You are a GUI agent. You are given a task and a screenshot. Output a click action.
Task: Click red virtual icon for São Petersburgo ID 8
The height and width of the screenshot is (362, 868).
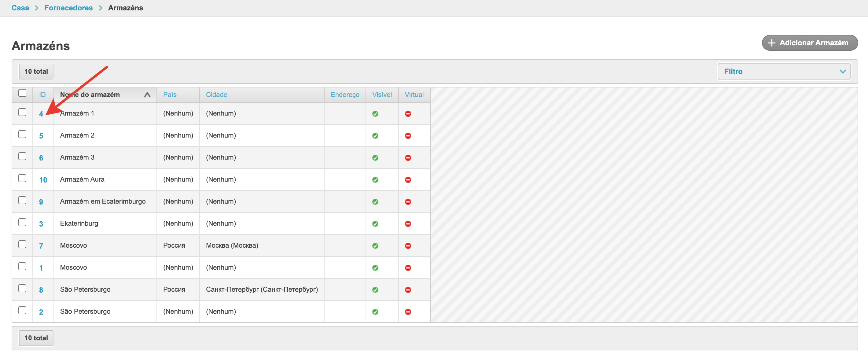[408, 290]
